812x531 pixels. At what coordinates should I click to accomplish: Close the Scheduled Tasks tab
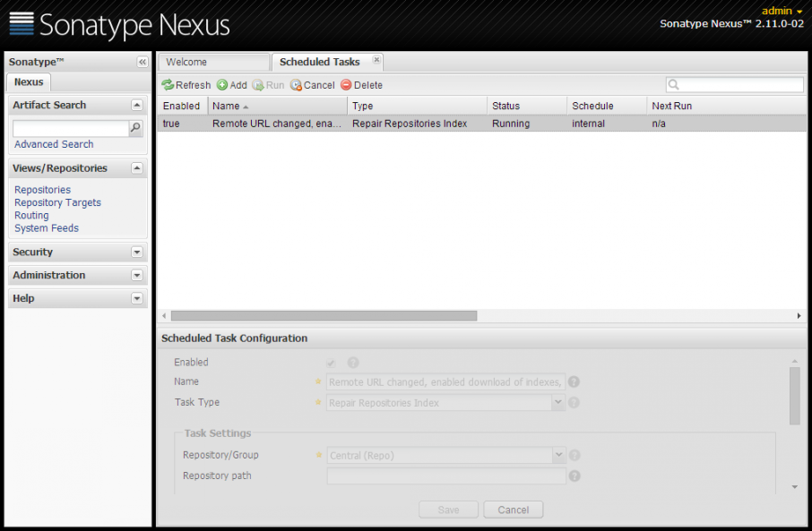(x=376, y=60)
